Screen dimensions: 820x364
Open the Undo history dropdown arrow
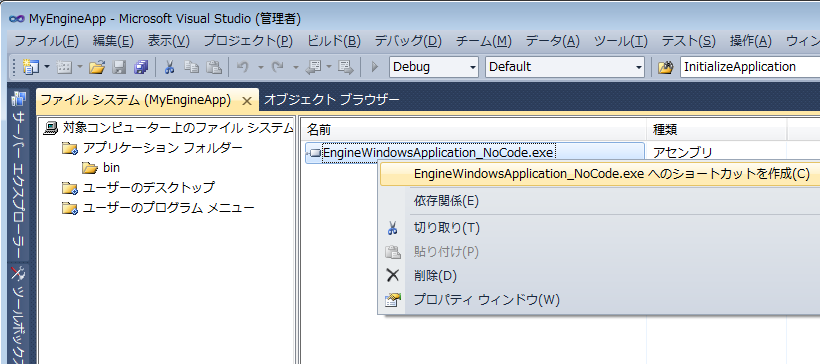(260, 67)
